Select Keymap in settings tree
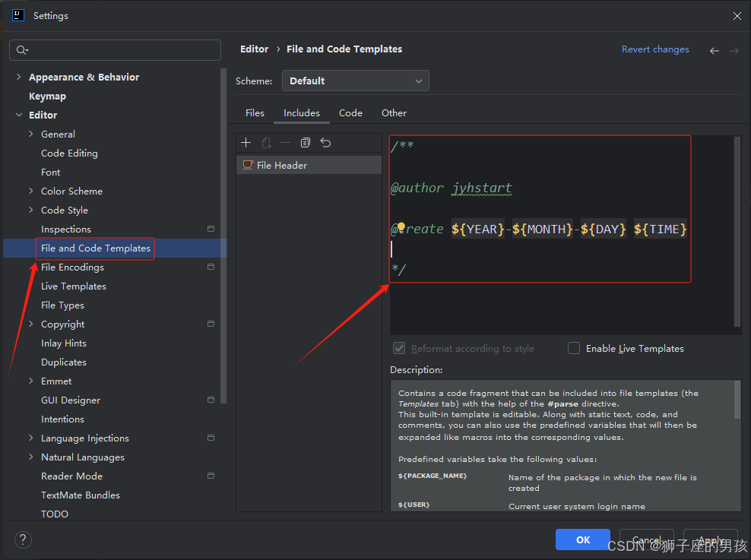The height and width of the screenshot is (560, 751). coord(47,96)
